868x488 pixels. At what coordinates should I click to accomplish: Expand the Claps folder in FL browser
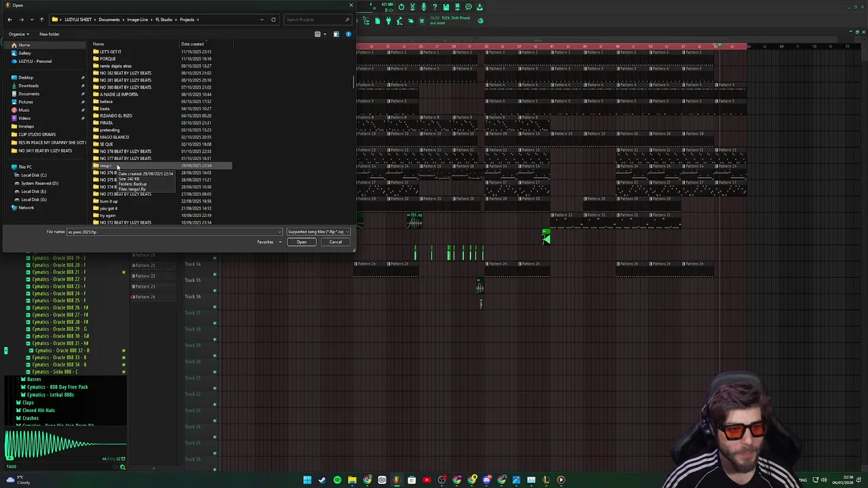[x=28, y=403]
